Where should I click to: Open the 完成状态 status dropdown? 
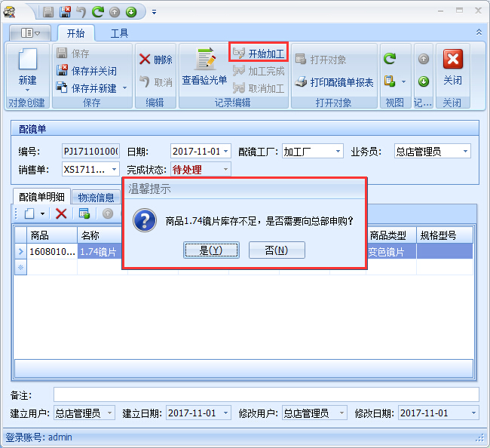tap(225, 170)
